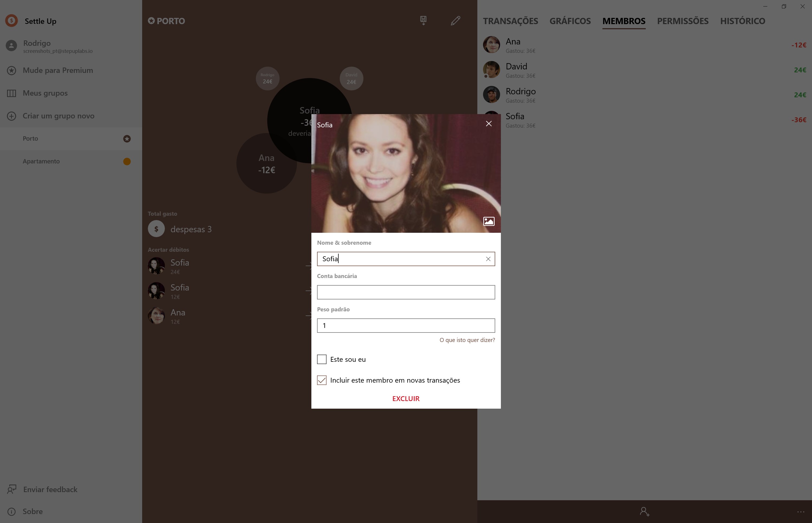The image size is (812, 523).
Task: Switch to the Gráficos tab
Action: [x=570, y=21]
